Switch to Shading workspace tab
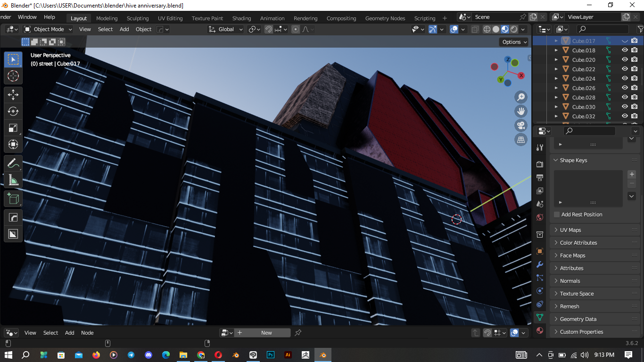This screenshot has height=362, width=644. (x=241, y=18)
